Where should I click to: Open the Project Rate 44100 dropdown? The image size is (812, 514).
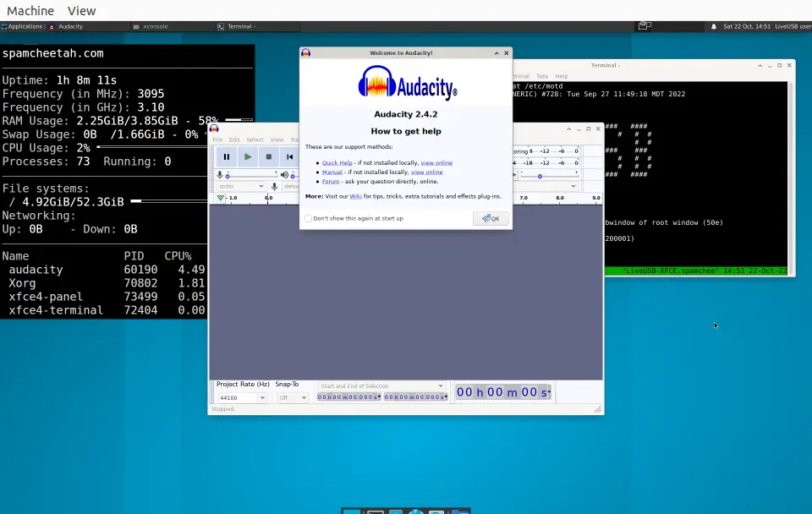pyautogui.click(x=262, y=397)
